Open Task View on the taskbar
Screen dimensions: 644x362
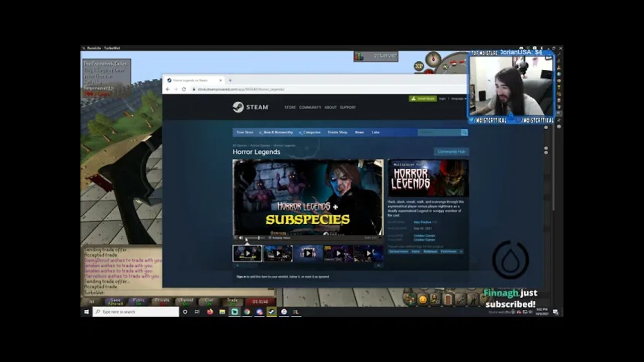pos(197,312)
